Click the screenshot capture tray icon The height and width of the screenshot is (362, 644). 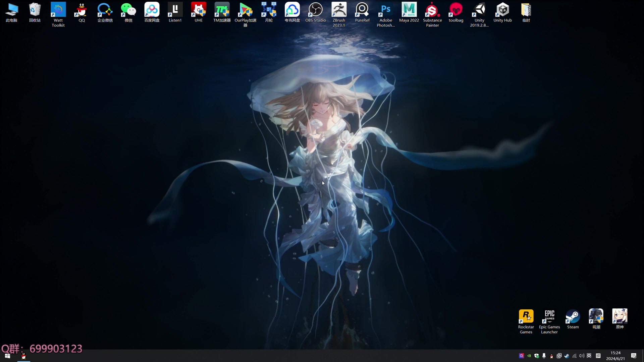(559, 356)
